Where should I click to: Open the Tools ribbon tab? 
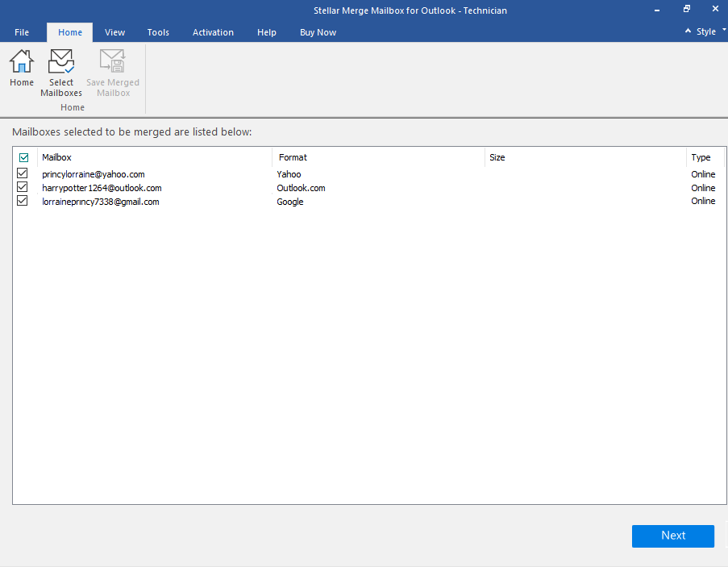158,32
